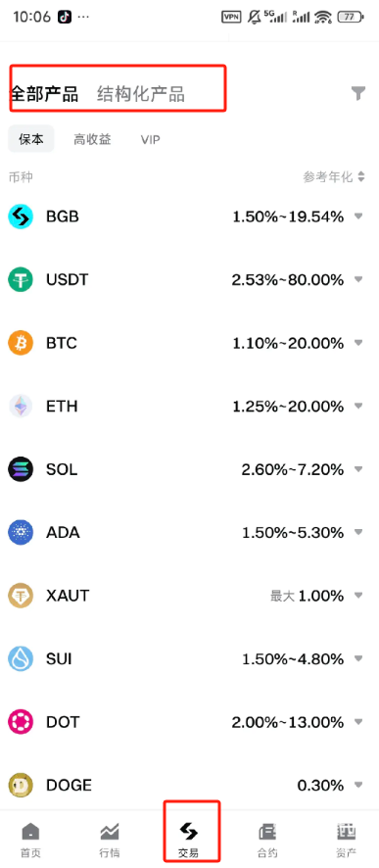
Task: Go to 合约 contracts icon
Action: 267,832
